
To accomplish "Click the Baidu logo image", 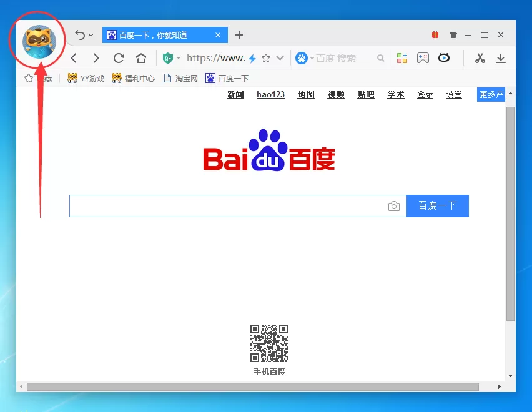I will [x=269, y=150].
